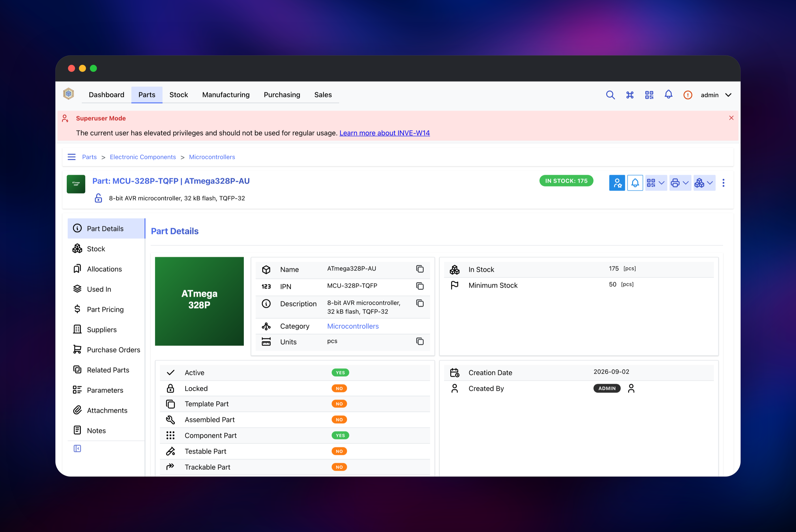Open the part options three-dot menu

[x=723, y=183]
